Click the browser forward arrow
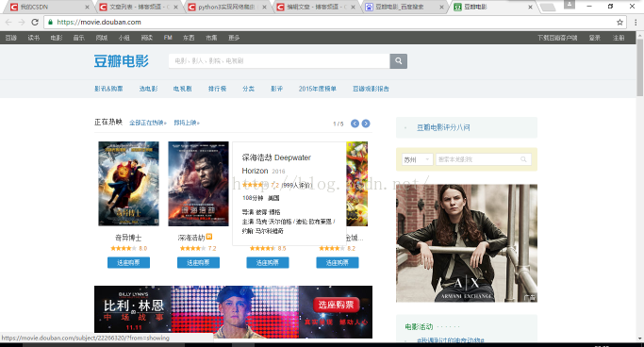This screenshot has width=644, height=347. [x=22, y=23]
